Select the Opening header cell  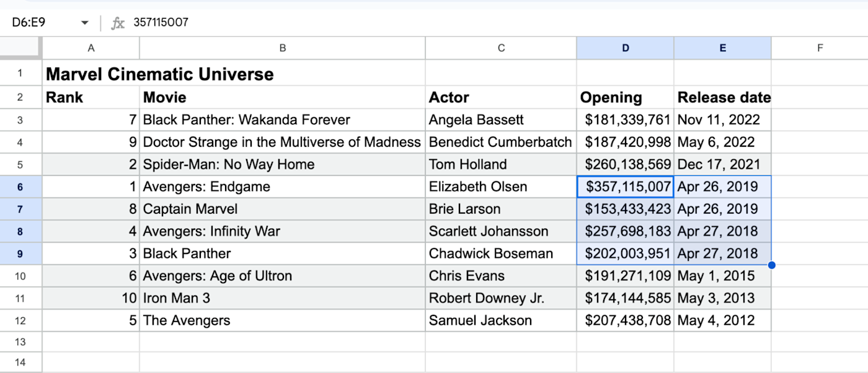click(625, 97)
